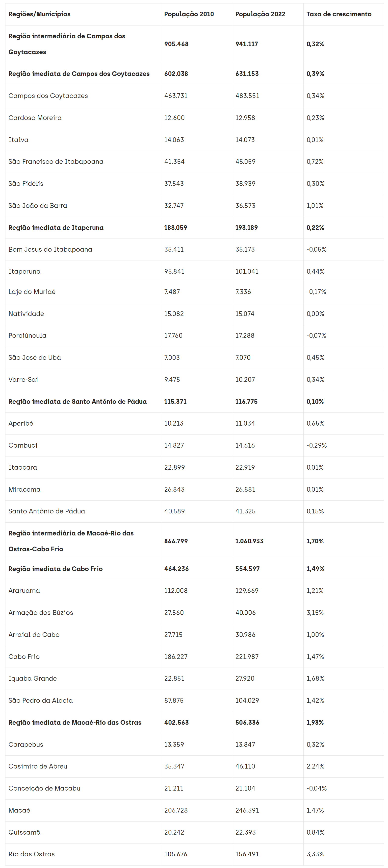
Task: Select São Francisco de Itabapoana cell
Action: (x=56, y=161)
